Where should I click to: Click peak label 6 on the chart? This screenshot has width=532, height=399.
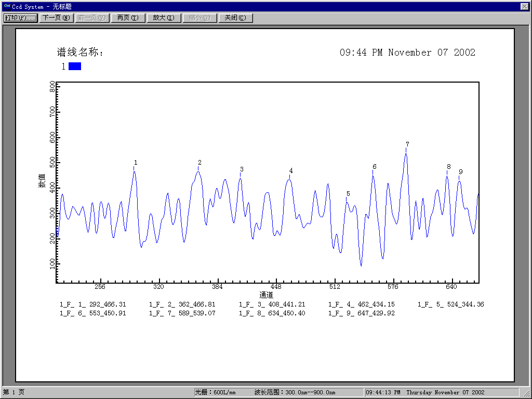(375, 167)
